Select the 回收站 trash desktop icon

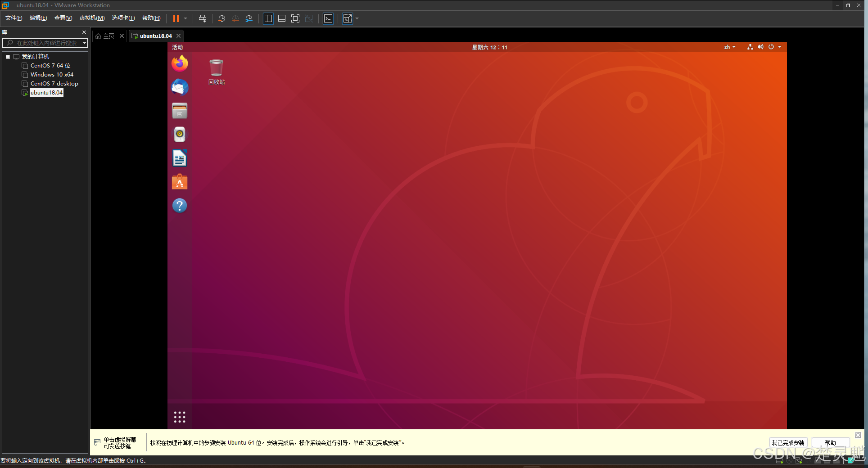point(217,72)
